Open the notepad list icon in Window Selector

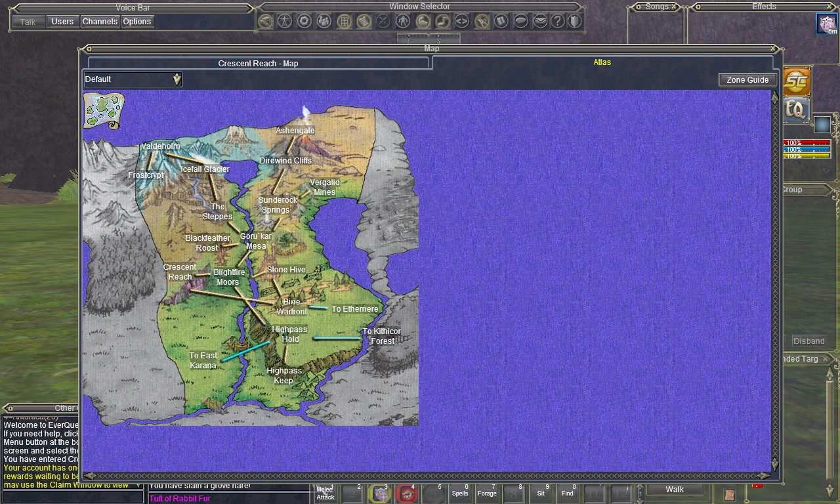[364, 21]
